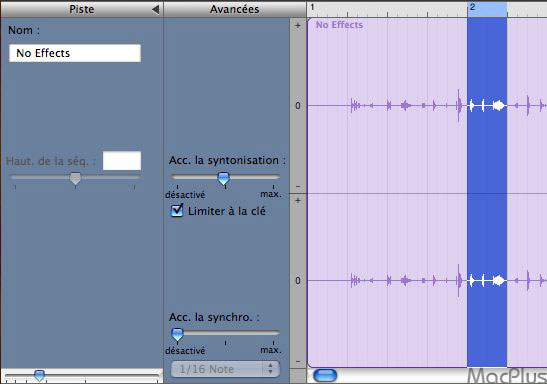Click measure 2 marker in the ruler

[472, 7]
